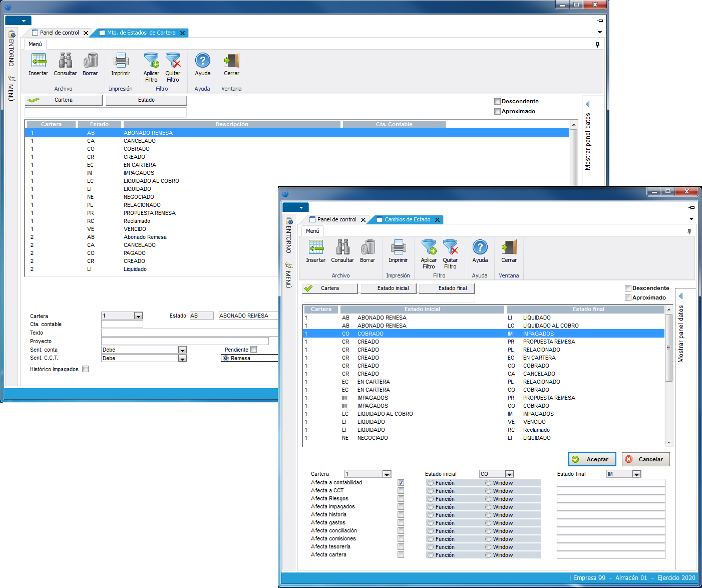Open Ayuda help in Mto. de Estados
Screen dimensions: 702x588
pyautogui.click(x=202, y=61)
